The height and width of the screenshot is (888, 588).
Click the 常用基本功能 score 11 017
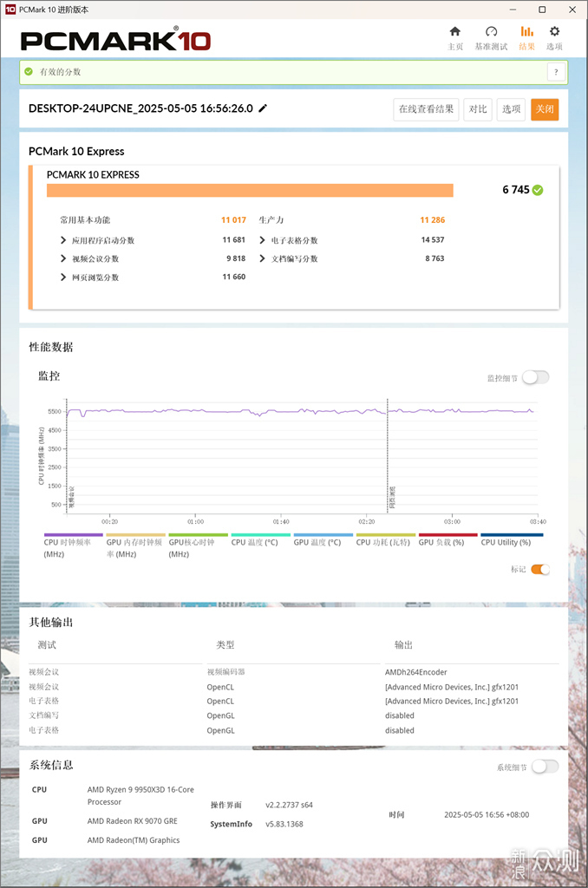pos(233,219)
